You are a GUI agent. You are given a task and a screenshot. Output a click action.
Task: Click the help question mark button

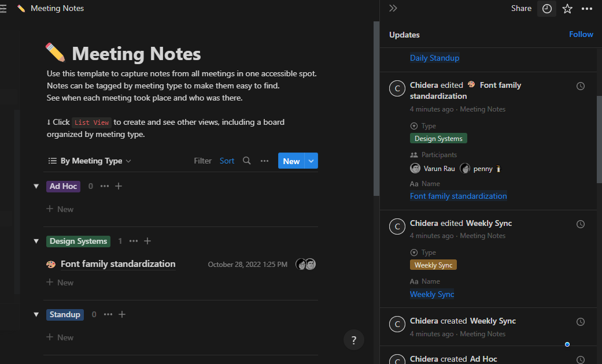[x=353, y=340]
